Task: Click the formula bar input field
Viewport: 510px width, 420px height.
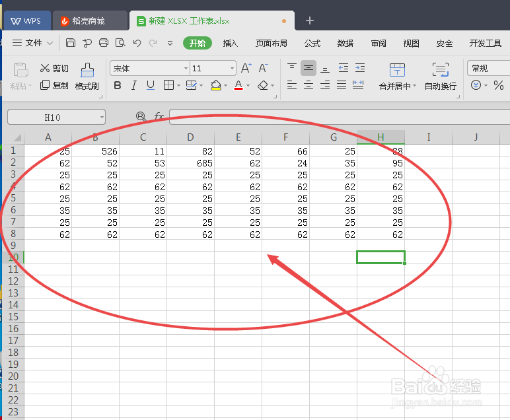Action: pos(340,117)
